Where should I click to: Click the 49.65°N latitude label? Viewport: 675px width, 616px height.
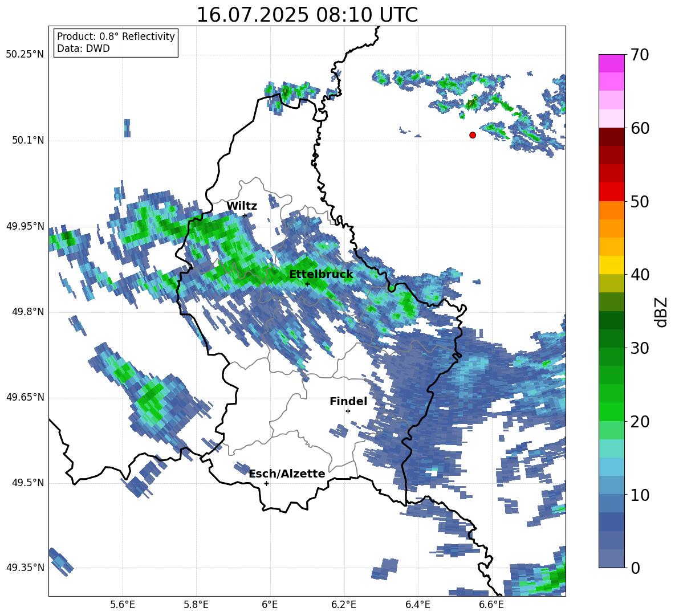(x=25, y=397)
